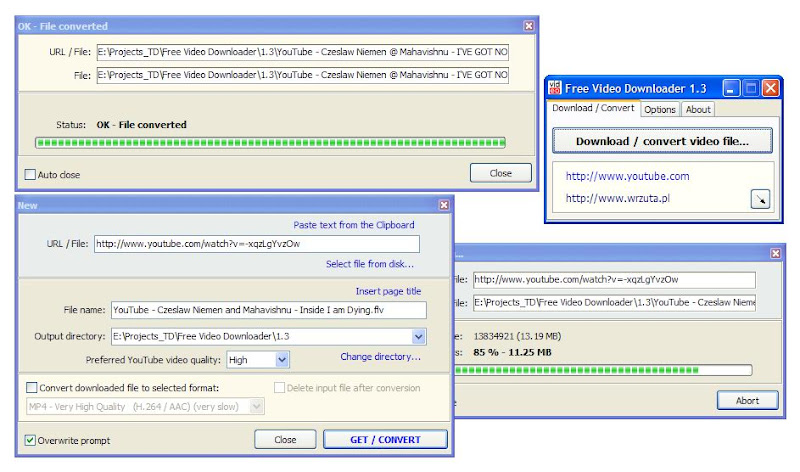Click the Free Video Downloader title bar app icon
Image resolution: width=800 pixels, height=472 pixels.
555,88
